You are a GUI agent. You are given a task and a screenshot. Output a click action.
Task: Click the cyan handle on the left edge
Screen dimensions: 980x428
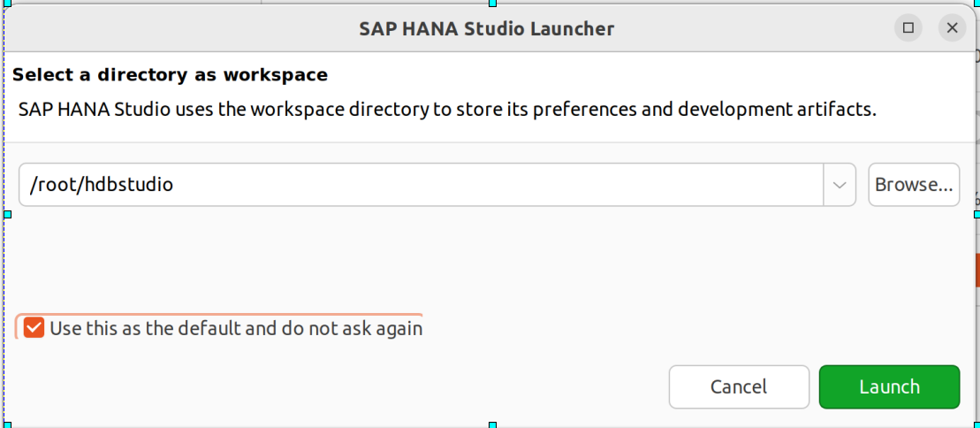tap(7, 214)
